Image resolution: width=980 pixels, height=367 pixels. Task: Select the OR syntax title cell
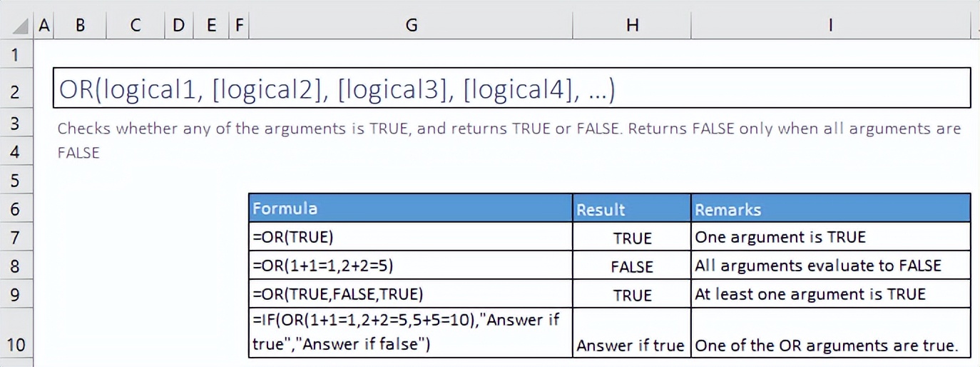coord(511,89)
